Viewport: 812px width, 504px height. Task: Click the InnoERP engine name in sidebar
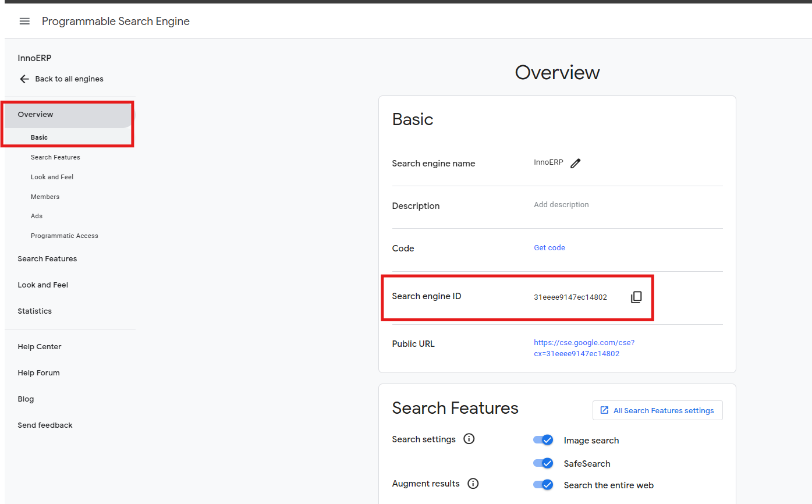pos(34,58)
